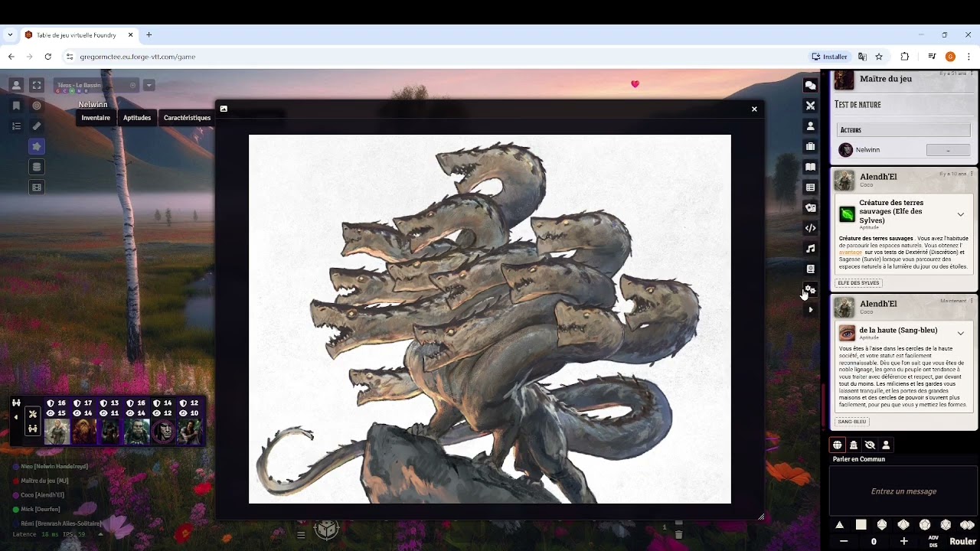980x551 pixels.
Task: Select the highlighted star tool button
Action: 37,146
